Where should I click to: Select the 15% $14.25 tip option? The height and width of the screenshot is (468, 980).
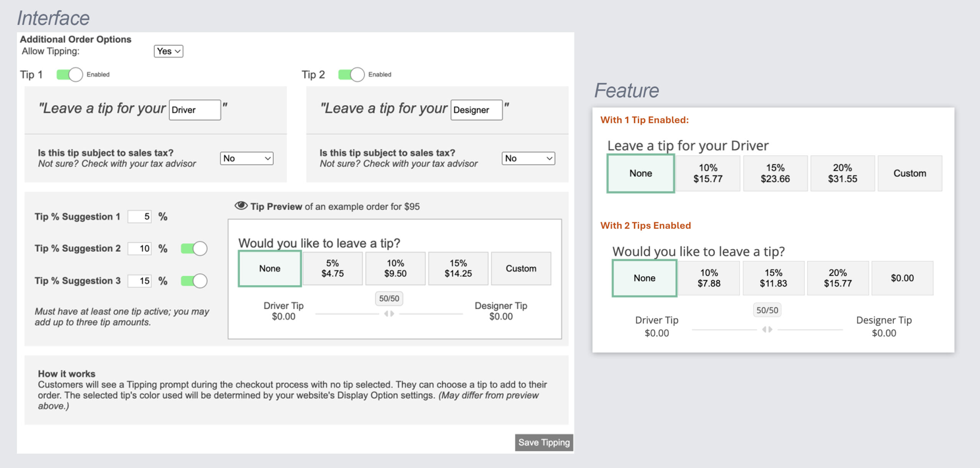click(458, 268)
